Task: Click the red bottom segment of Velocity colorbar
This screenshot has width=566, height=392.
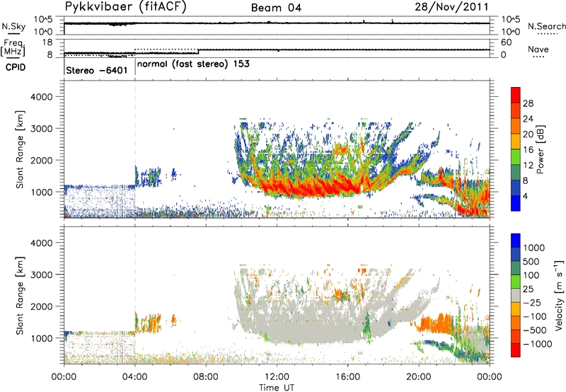Action: pyautogui.click(x=516, y=350)
